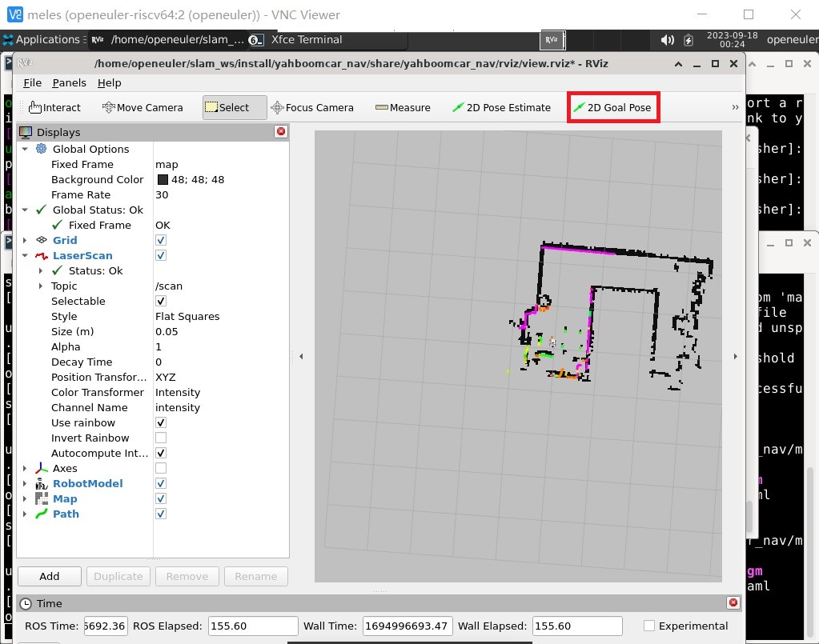This screenshot has width=819, height=644.
Task: Activate the Move Camera tool
Action: [143, 107]
